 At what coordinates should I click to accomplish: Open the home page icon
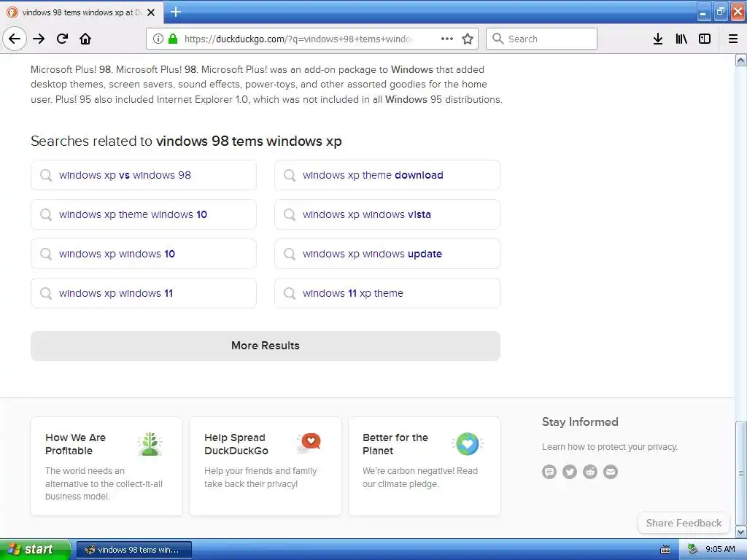(x=85, y=39)
